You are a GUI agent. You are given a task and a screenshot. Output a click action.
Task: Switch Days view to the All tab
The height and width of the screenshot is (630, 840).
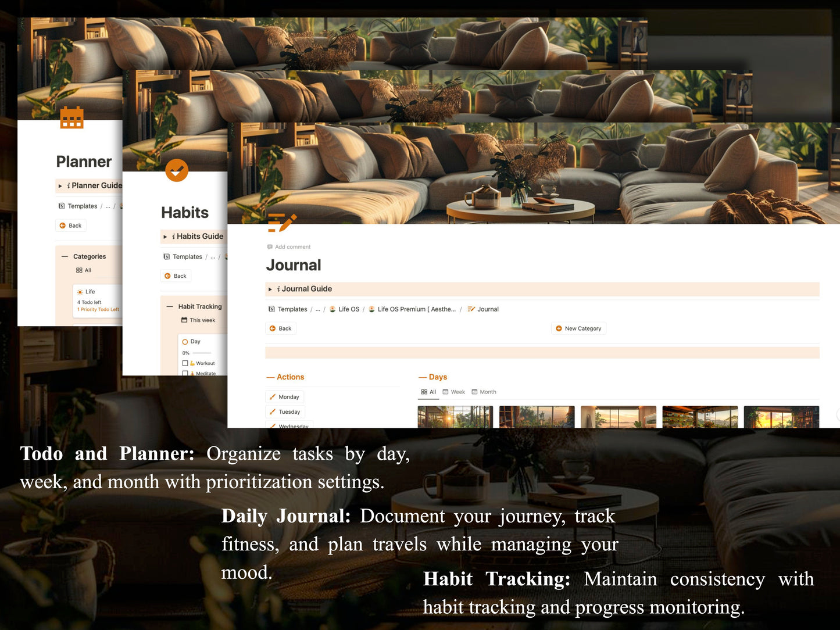[428, 392]
